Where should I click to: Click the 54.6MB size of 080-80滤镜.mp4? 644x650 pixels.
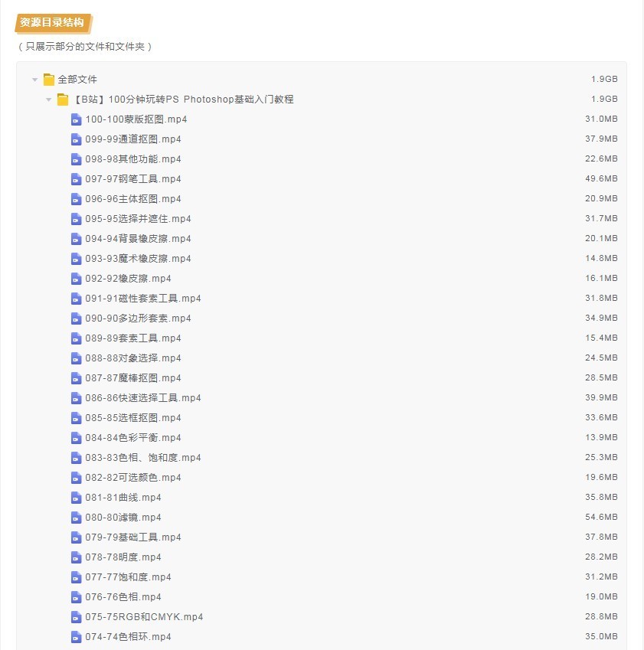601,517
